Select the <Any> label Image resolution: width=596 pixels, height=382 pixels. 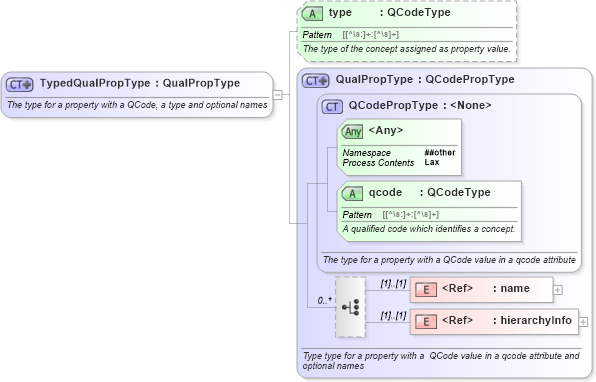coord(385,130)
